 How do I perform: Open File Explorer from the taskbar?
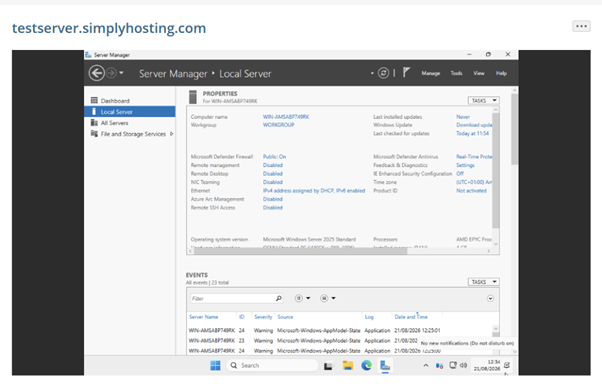tap(348, 366)
